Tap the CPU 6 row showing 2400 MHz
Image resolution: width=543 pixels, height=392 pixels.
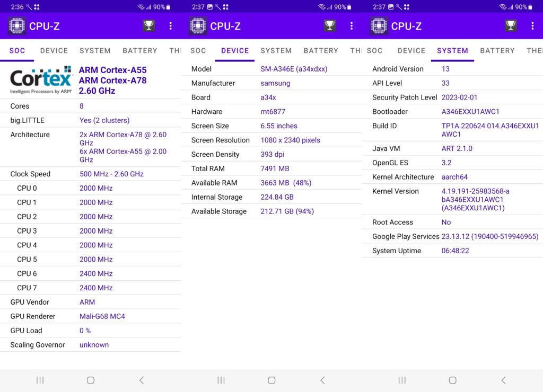90,274
